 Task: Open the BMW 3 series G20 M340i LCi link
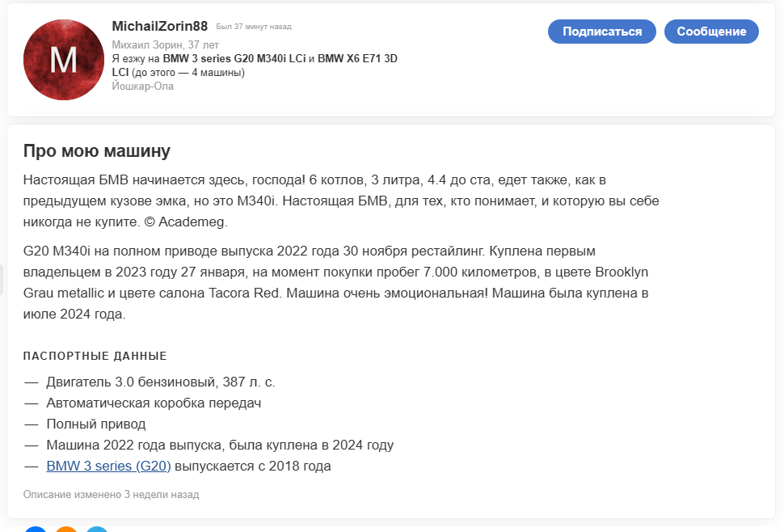(x=234, y=59)
